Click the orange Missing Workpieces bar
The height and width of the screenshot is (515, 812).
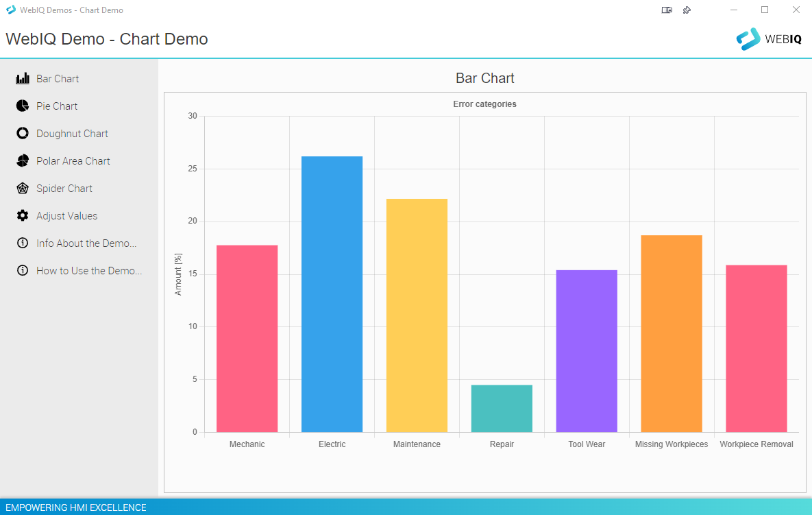[672, 334]
